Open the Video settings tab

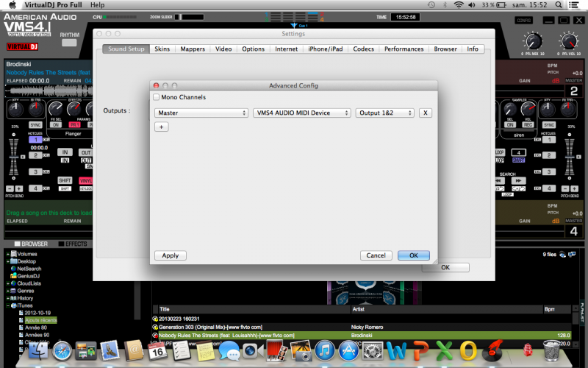click(223, 49)
